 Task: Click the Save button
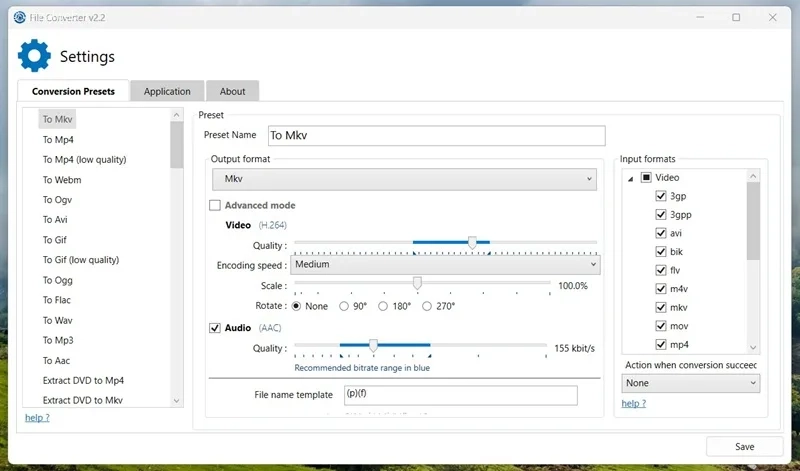pos(744,447)
